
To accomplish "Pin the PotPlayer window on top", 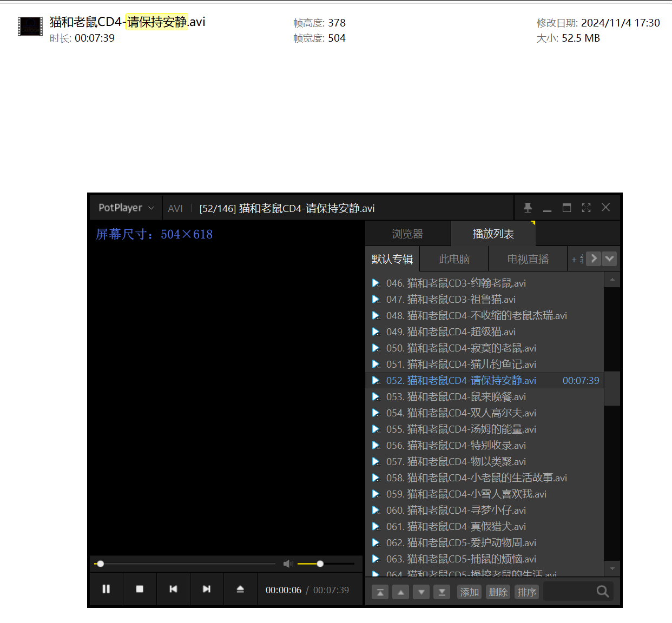I will pyautogui.click(x=528, y=208).
